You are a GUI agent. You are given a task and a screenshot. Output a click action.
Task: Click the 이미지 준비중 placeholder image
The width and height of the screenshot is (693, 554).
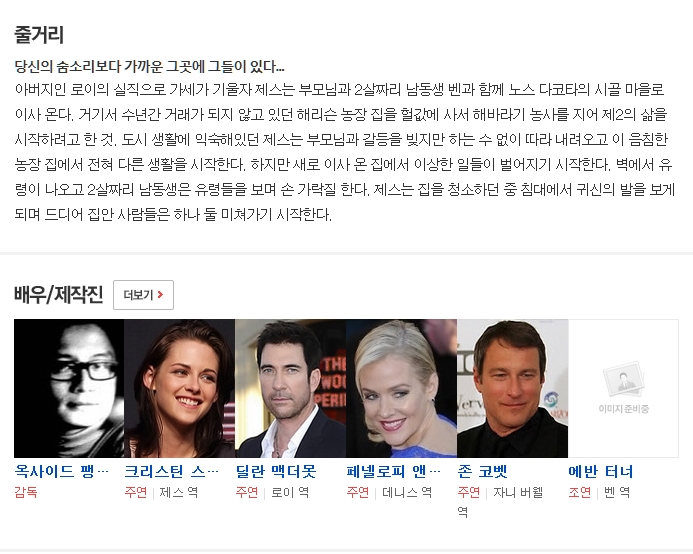pyautogui.click(x=623, y=388)
